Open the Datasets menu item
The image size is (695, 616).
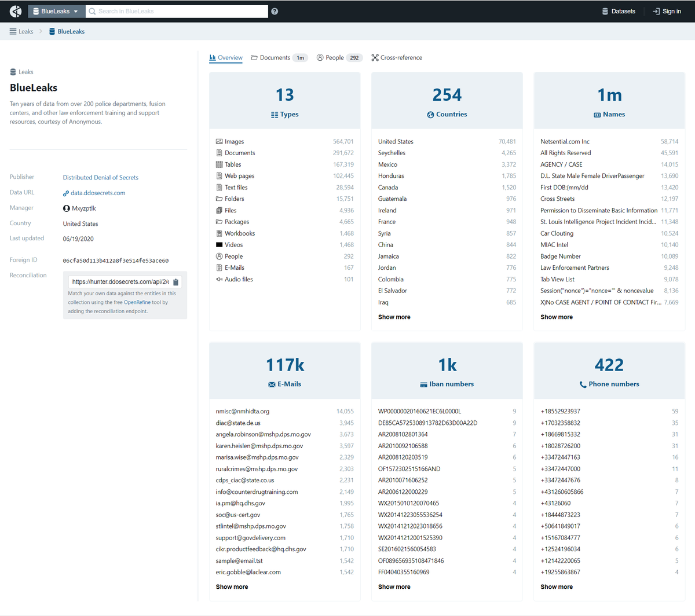[619, 11]
